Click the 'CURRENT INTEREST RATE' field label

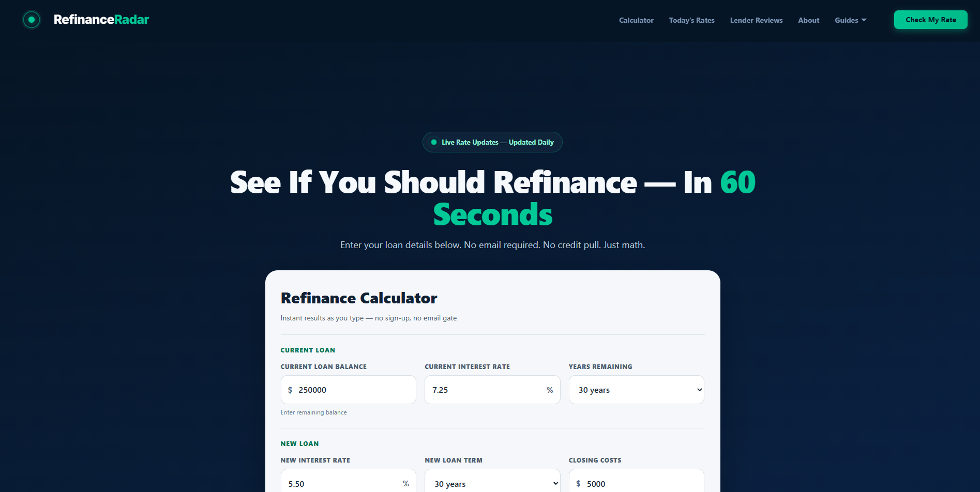[467, 367]
